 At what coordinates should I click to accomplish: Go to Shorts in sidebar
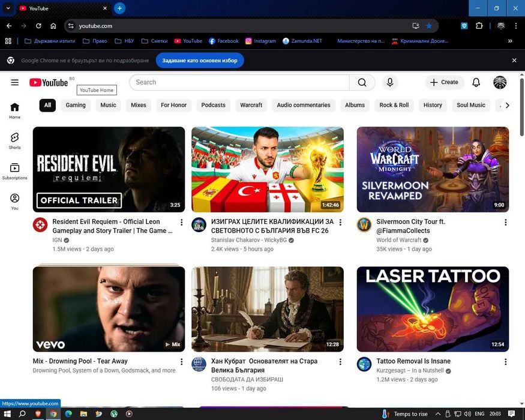pyautogui.click(x=14, y=140)
